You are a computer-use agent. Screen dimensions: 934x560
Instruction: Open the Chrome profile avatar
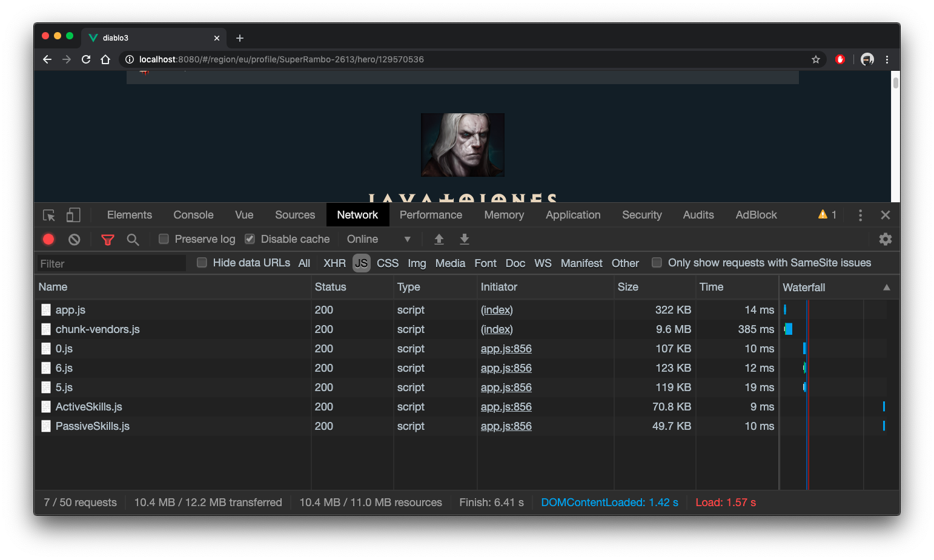867,59
